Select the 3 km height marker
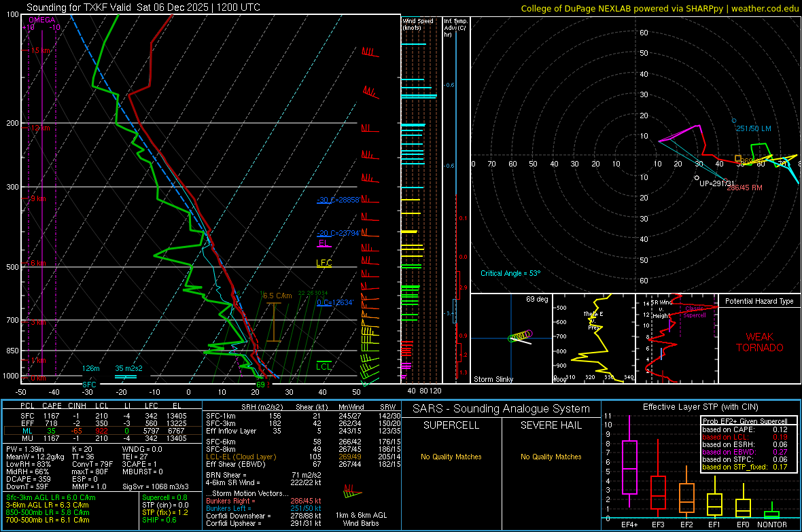 [38, 322]
